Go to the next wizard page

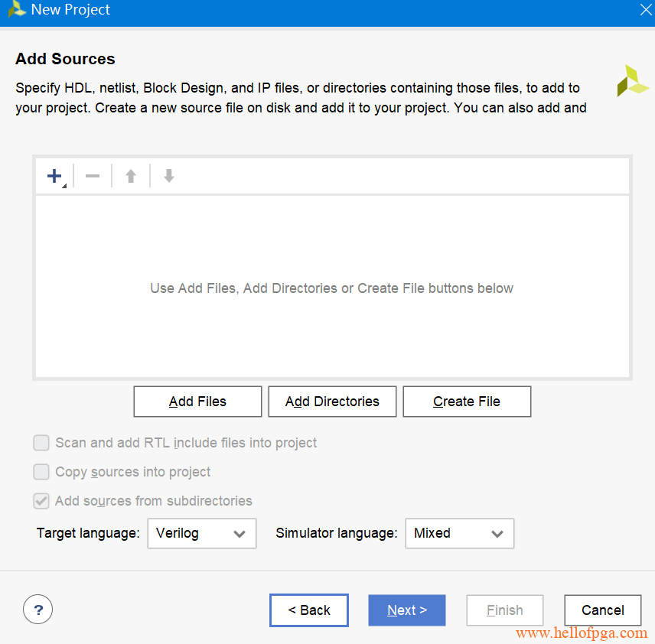407,610
